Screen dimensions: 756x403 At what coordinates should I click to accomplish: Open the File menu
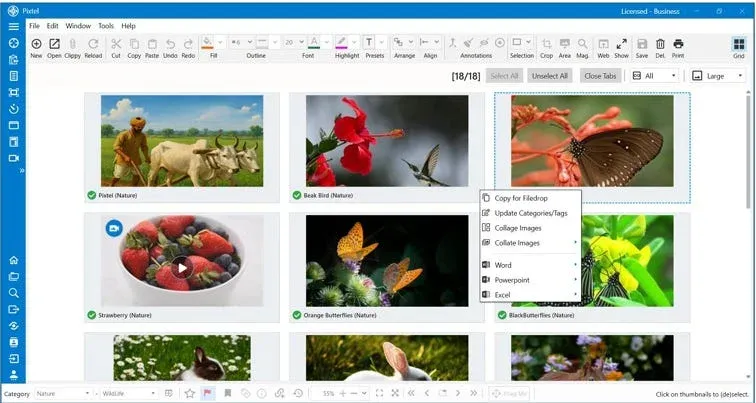click(x=34, y=26)
